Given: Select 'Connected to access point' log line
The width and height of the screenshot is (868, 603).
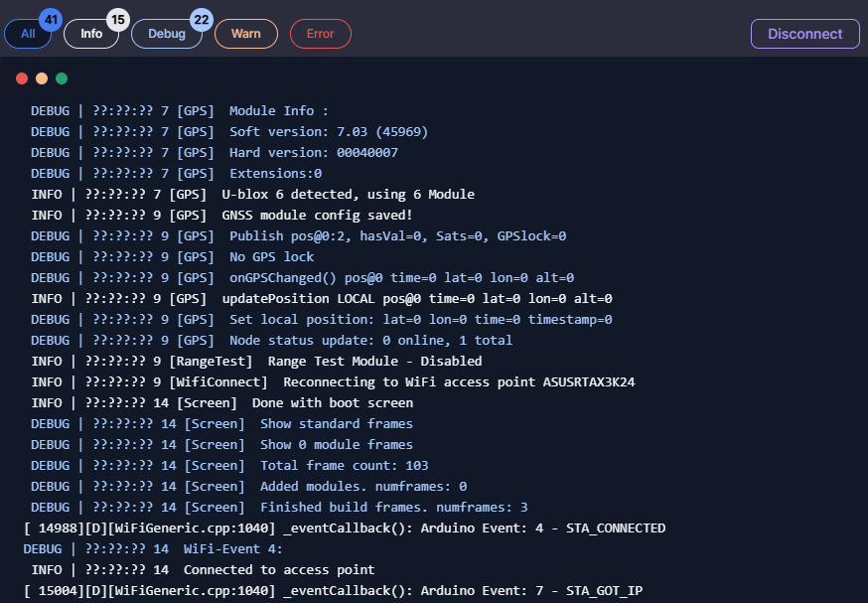Looking at the screenshot, I should [x=203, y=570].
